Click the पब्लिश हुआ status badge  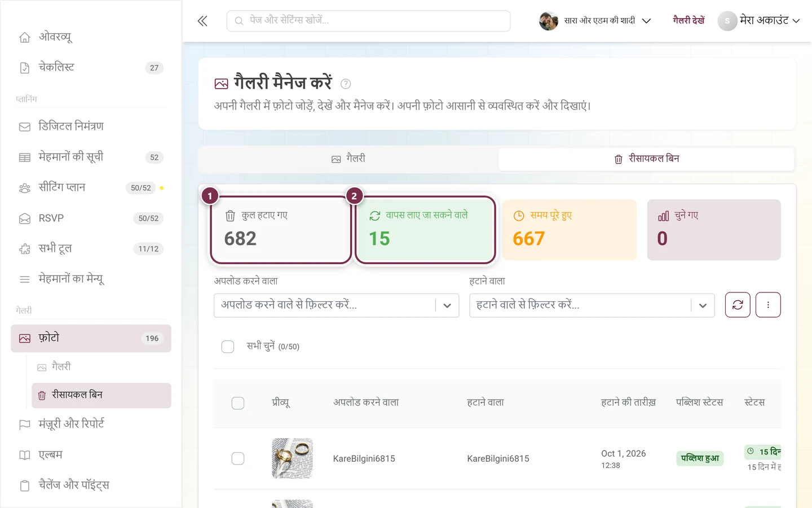pos(700,458)
